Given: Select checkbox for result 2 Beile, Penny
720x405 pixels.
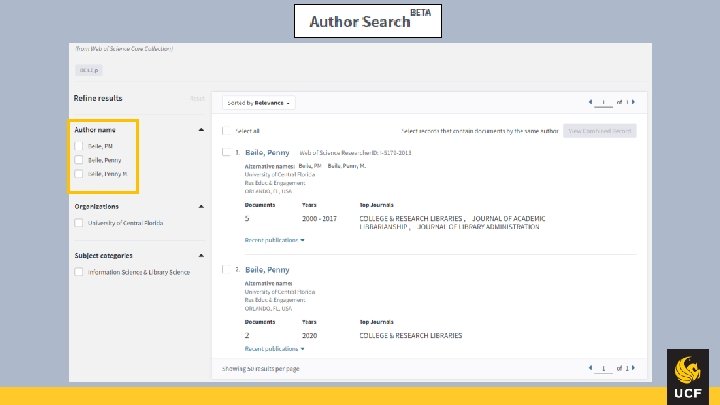Looking at the screenshot, I should (x=226, y=270).
